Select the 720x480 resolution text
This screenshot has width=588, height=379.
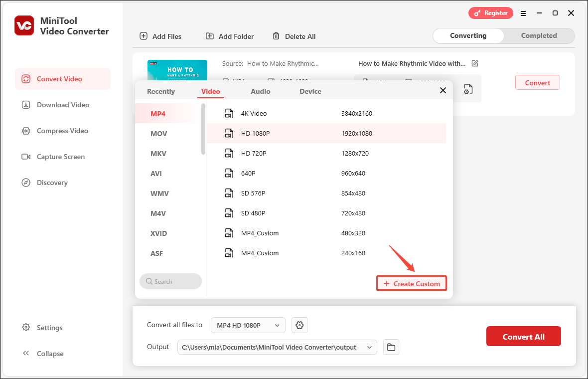[x=353, y=213]
